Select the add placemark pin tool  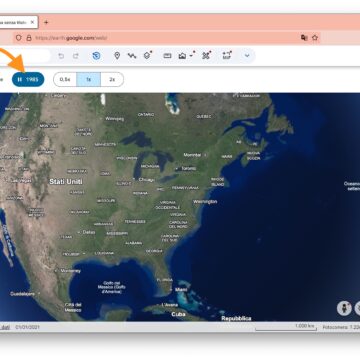point(117,56)
